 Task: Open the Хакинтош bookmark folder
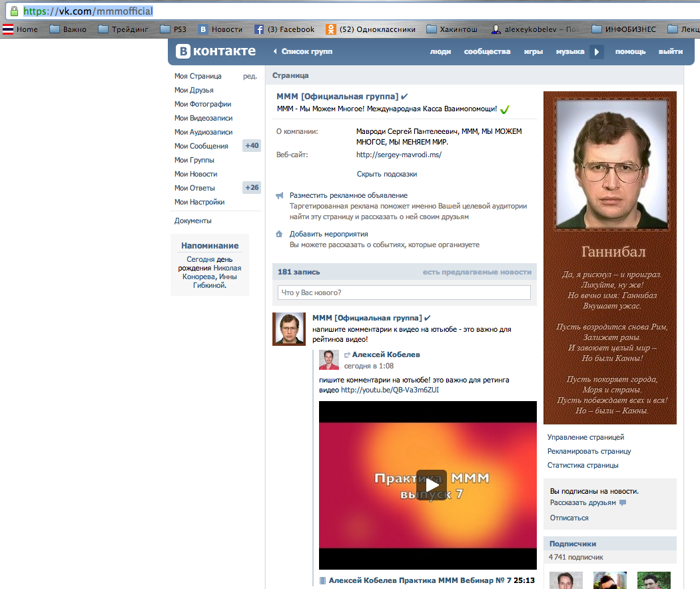(x=452, y=29)
